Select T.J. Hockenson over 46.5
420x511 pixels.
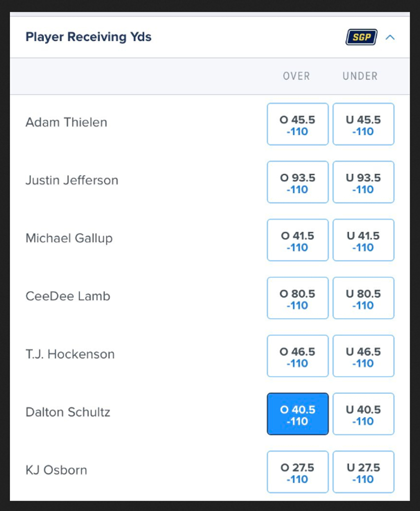pyautogui.click(x=298, y=356)
